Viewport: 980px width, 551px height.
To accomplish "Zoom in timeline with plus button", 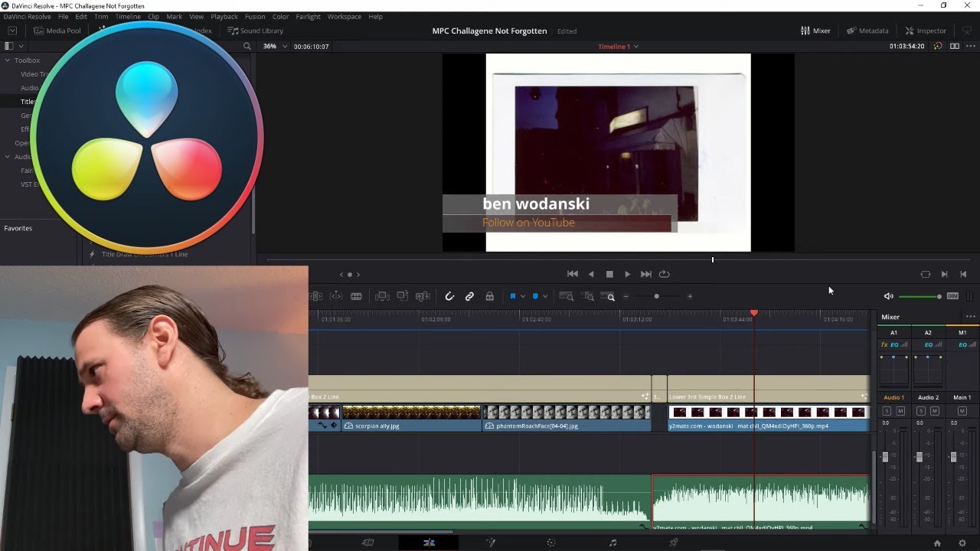I will (690, 296).
